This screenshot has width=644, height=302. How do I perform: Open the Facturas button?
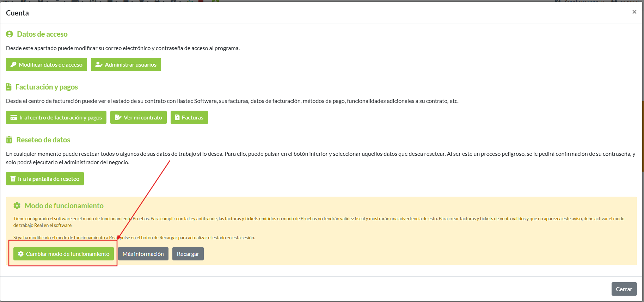(189, 117)
